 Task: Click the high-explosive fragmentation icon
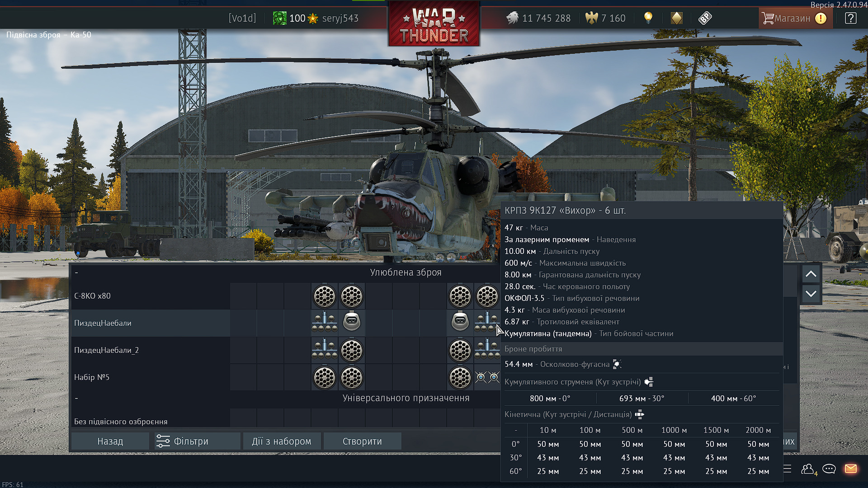(617, 364)
